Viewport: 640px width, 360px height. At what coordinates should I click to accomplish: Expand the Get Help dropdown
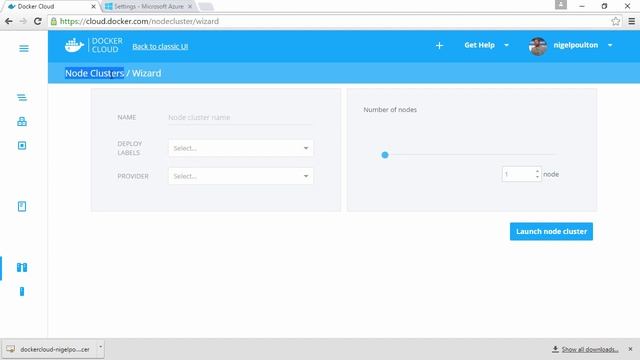[506, 45]
